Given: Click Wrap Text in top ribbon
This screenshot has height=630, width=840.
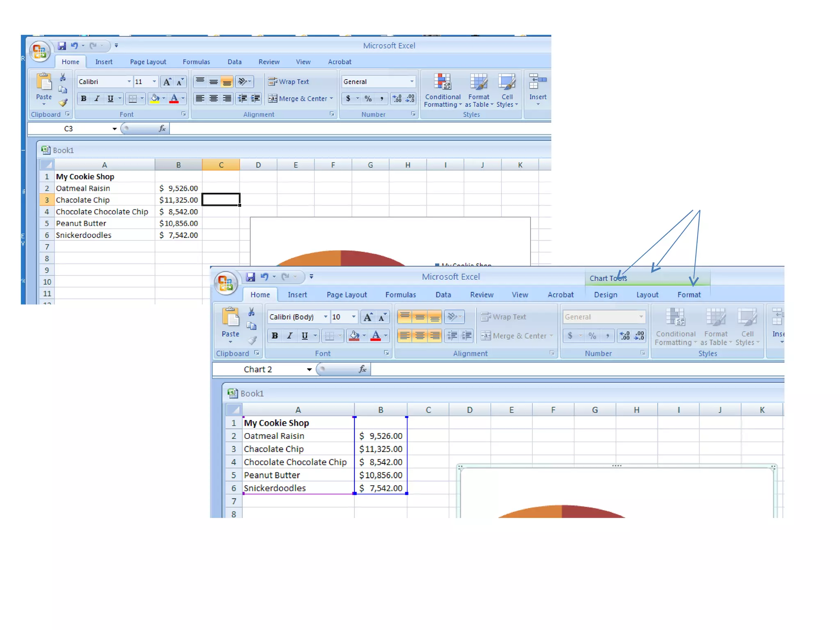Looking at the screenshot, I should pos(289,82).
